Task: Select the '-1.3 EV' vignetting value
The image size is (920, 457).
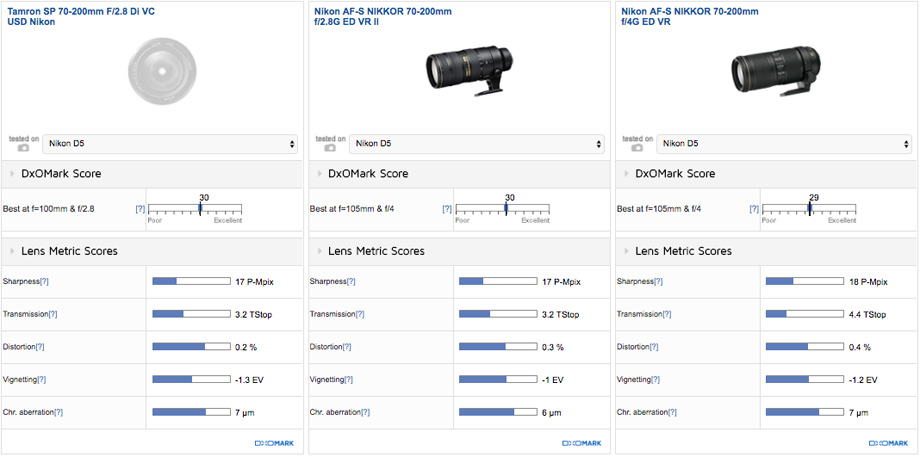Action: tap(249, 380)
